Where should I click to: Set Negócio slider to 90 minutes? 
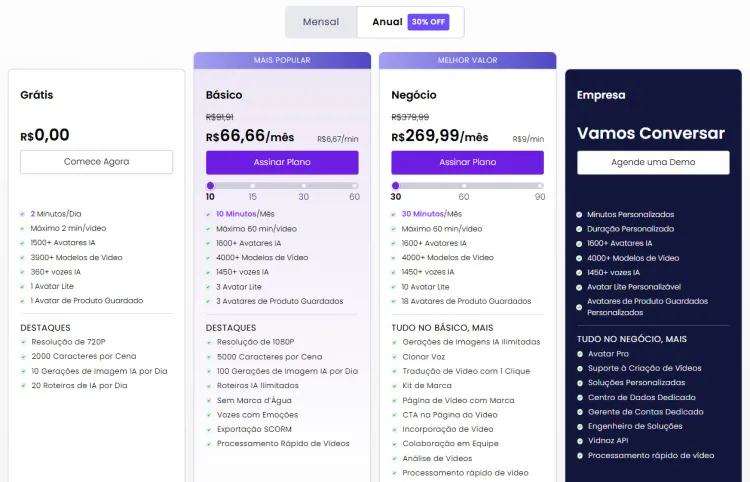coord(540,186)
